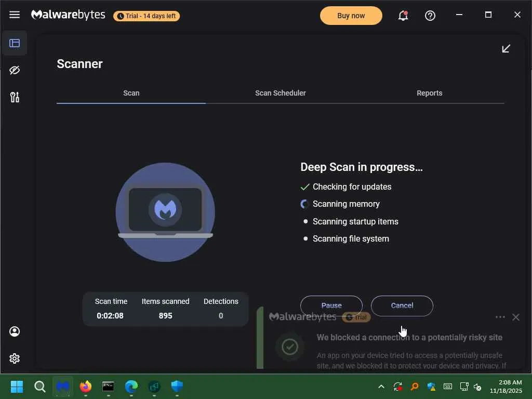
Task: Open Firefox from the taskbar
Action: tap(86, 387)
